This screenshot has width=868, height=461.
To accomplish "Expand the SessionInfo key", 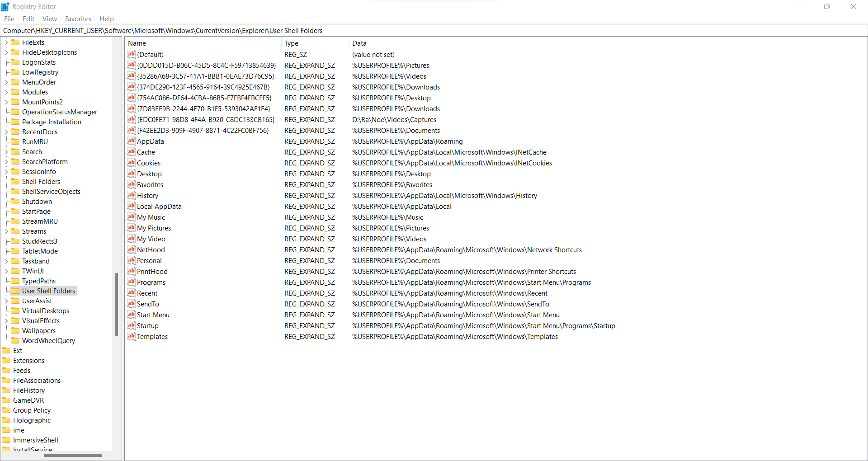I will (6, 172).
